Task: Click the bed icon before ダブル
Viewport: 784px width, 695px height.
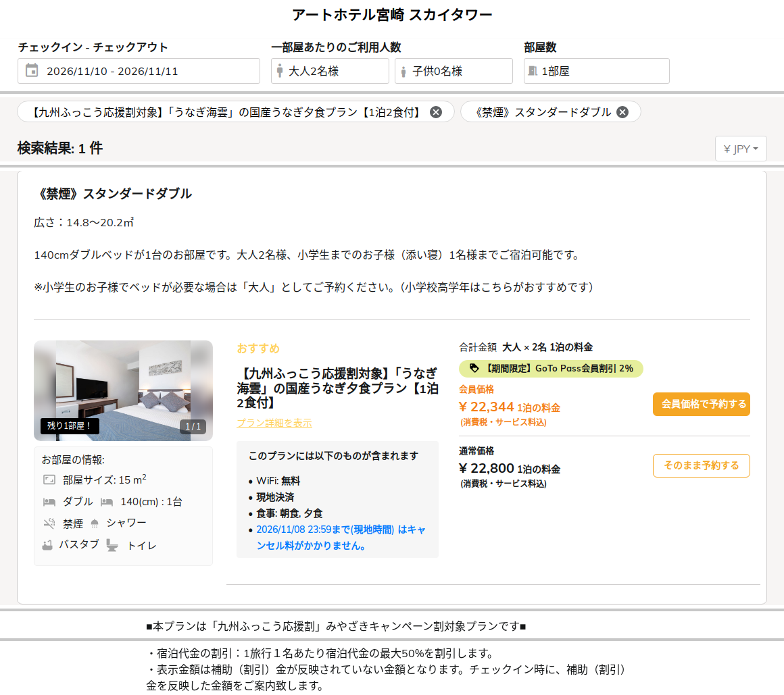Action: point(49,502)
